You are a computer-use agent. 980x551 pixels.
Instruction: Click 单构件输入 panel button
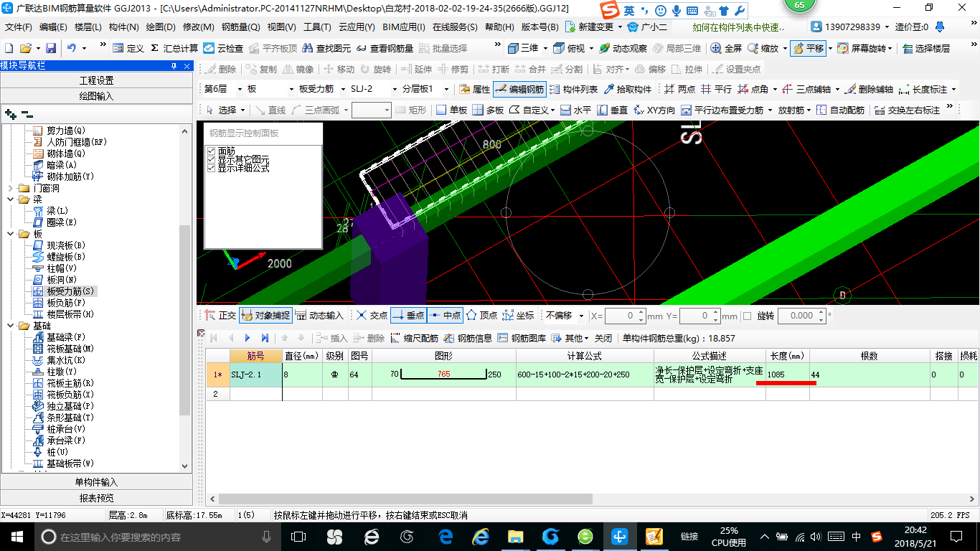pos(96,482)
